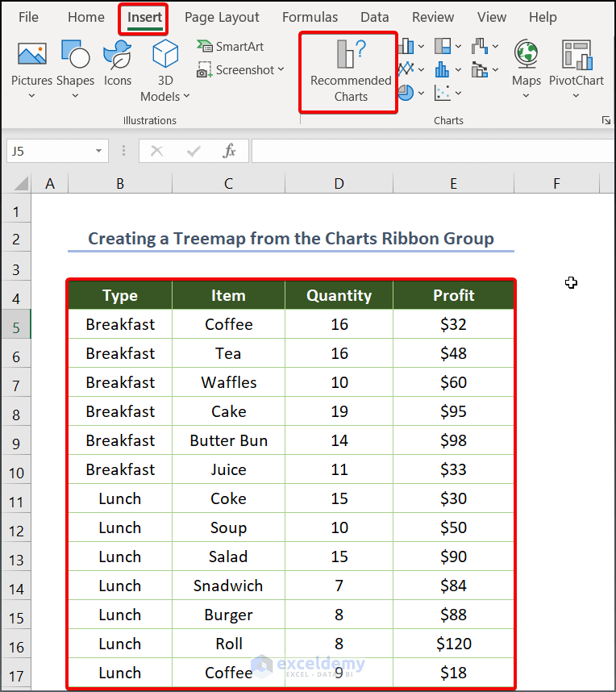Select column B header
Viewport: 616px width, 692px height.
(x=120, y=183)
